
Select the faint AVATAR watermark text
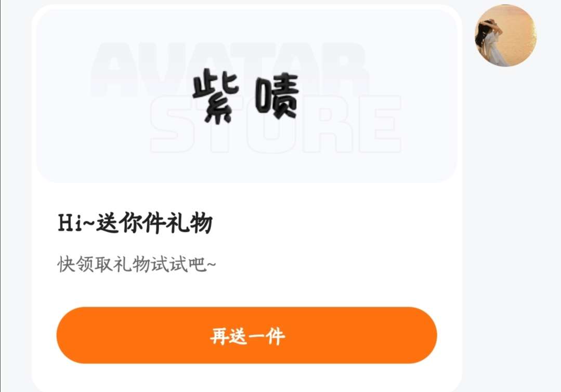click(x=229, y=70)
